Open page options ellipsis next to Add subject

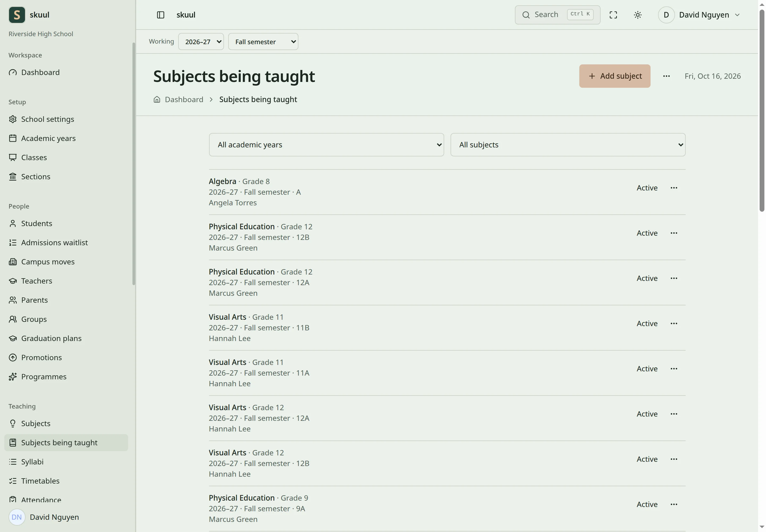click(x=666, y=76)
